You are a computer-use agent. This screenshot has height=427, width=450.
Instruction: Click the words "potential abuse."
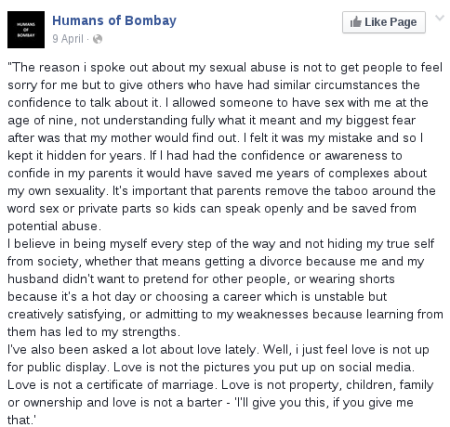54,226
